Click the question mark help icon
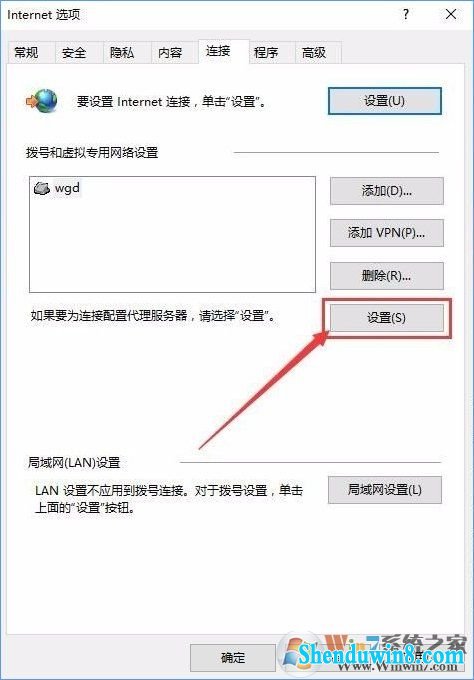The width and height of the screenshot is (474, 680). pyautogui.click(x=406, y=15)
